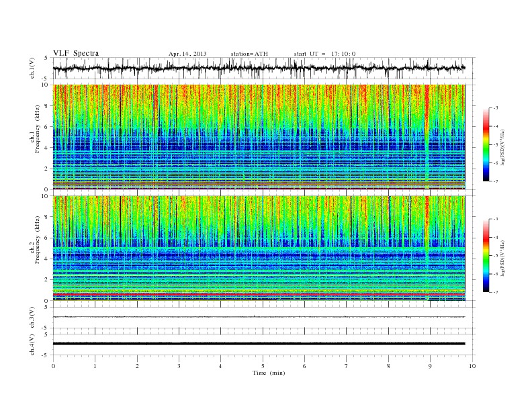The image size is (532, 411).
Task: Click the ch.1 "Frequency (kHz)" axis label
Action: (x=38, y=129)
